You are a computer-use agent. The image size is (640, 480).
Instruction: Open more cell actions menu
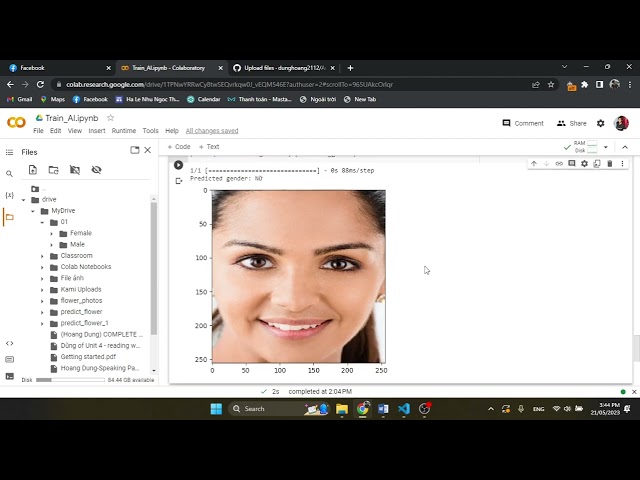622,164
